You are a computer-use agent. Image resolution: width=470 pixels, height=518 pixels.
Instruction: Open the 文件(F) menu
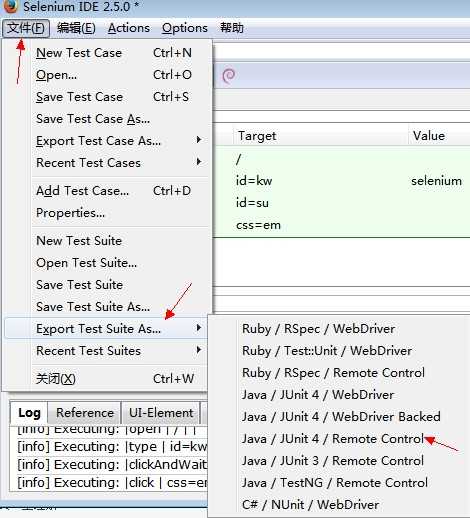(x=26, y=28)
